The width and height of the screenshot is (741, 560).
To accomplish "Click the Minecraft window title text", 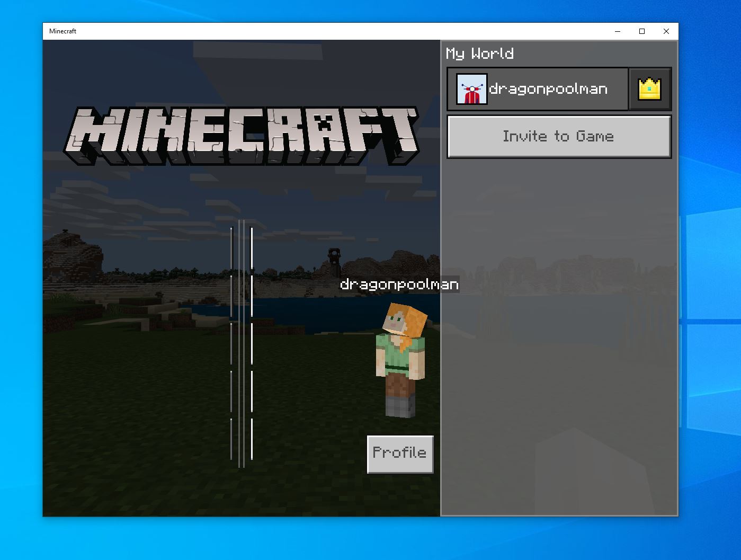I will (x=63, y=31).
